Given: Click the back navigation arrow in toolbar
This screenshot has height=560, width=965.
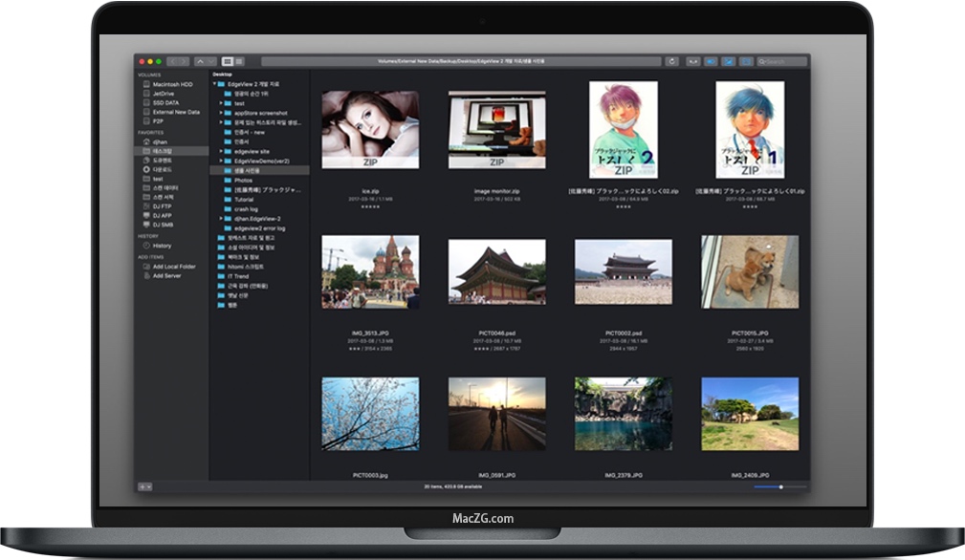Looking at the screenshot, I should pos(173,61).
